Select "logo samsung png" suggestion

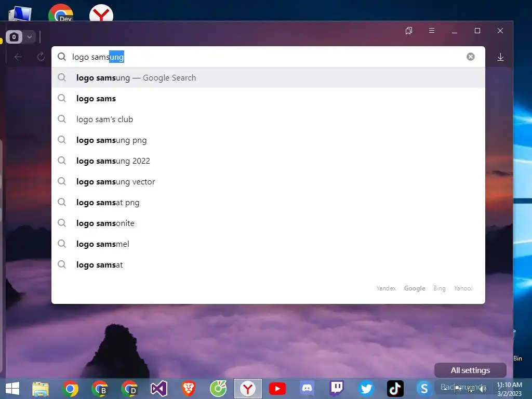tap(268, 140)
